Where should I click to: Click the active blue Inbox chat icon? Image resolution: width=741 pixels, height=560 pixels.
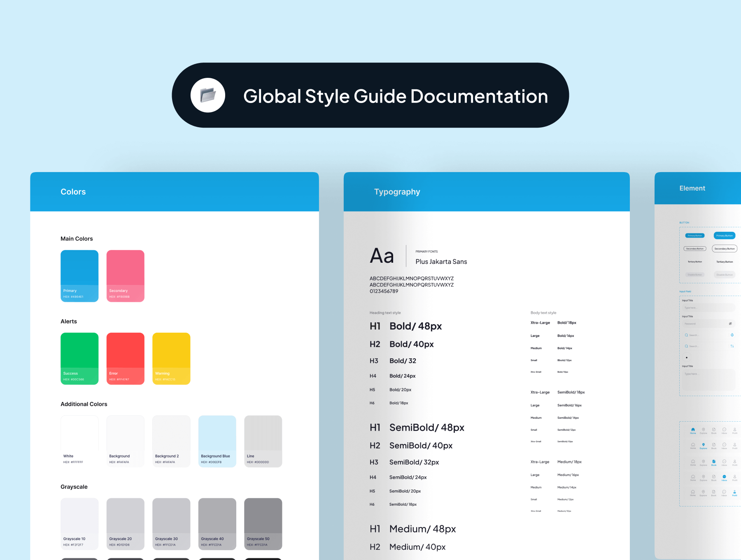(x=724, y=477)
